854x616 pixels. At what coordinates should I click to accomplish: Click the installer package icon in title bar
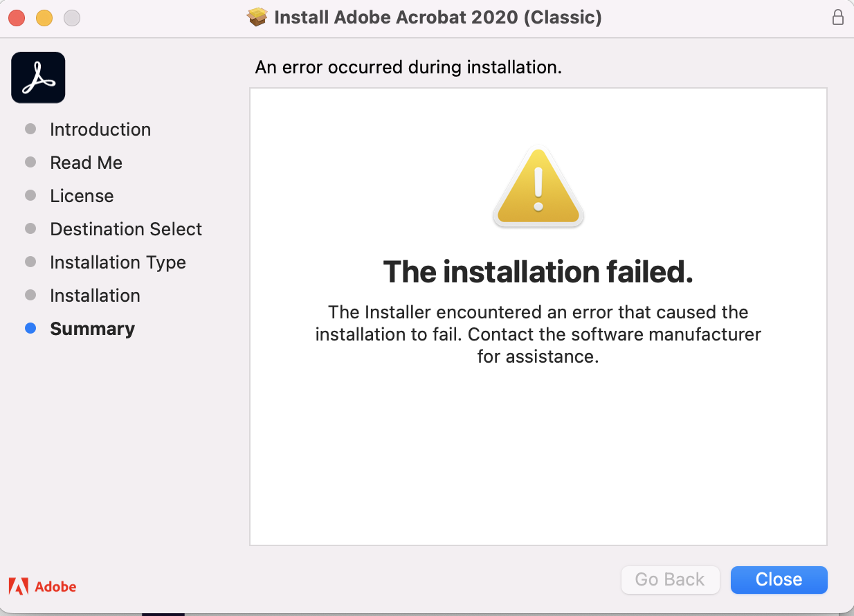(x=257, y=17)
